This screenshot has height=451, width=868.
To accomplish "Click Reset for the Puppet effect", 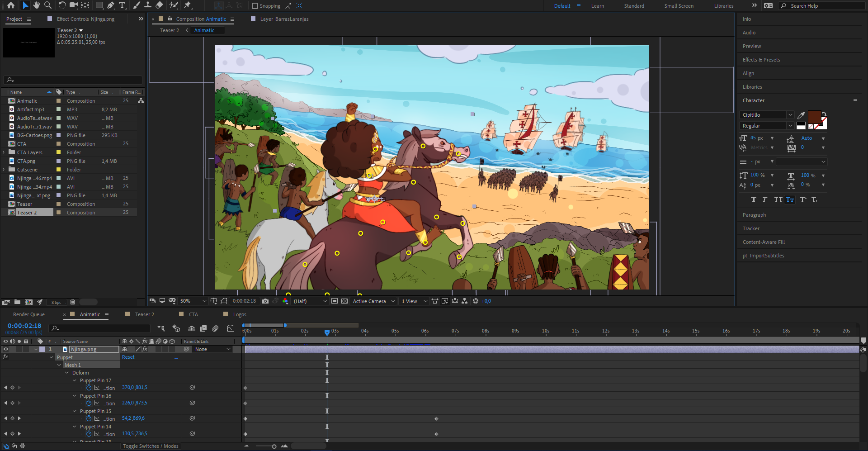I will [x=128, y=357].
